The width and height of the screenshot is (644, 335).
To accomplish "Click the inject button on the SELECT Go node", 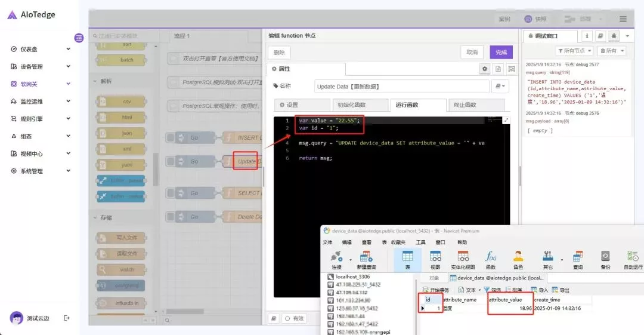I will pos(171,193).
